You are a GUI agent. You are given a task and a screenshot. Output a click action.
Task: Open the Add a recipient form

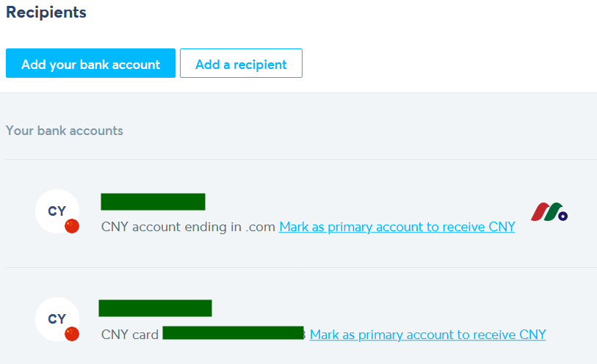coord(241,63)
